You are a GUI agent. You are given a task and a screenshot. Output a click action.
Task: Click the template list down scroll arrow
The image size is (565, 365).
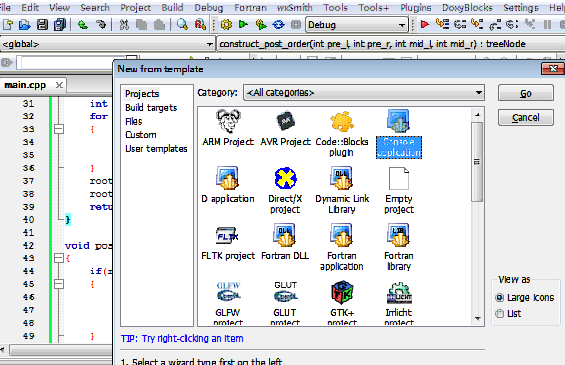(477, 319)
